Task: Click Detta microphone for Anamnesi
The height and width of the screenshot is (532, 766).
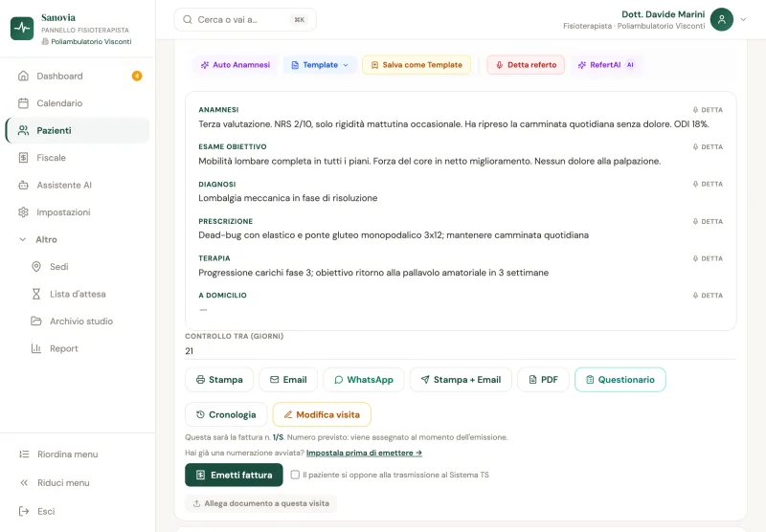Action: 708,110
